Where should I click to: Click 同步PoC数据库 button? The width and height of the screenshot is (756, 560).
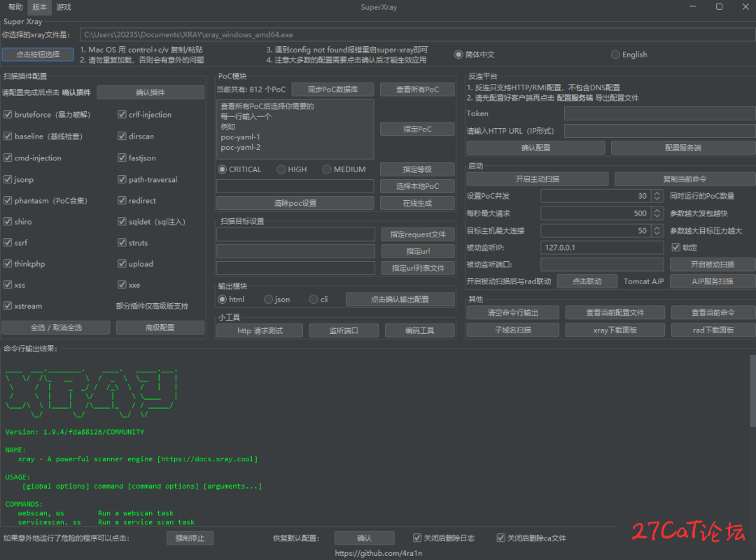[x=332, y=89]
